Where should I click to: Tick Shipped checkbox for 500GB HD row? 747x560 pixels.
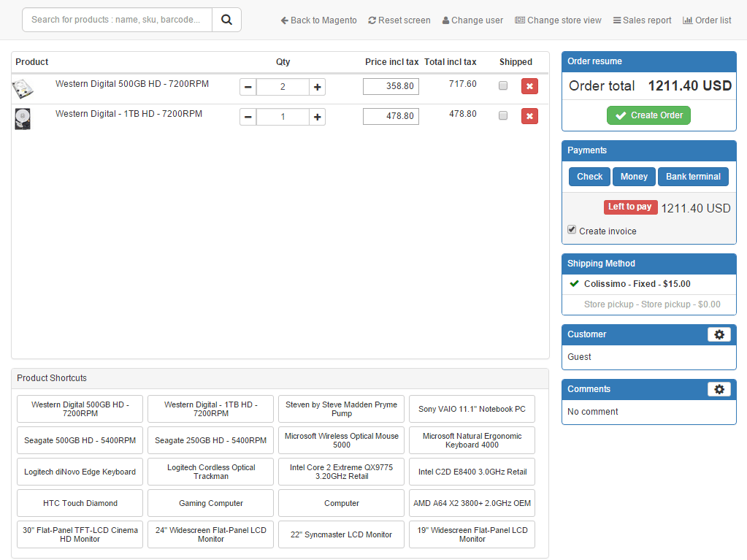(503, 85)
